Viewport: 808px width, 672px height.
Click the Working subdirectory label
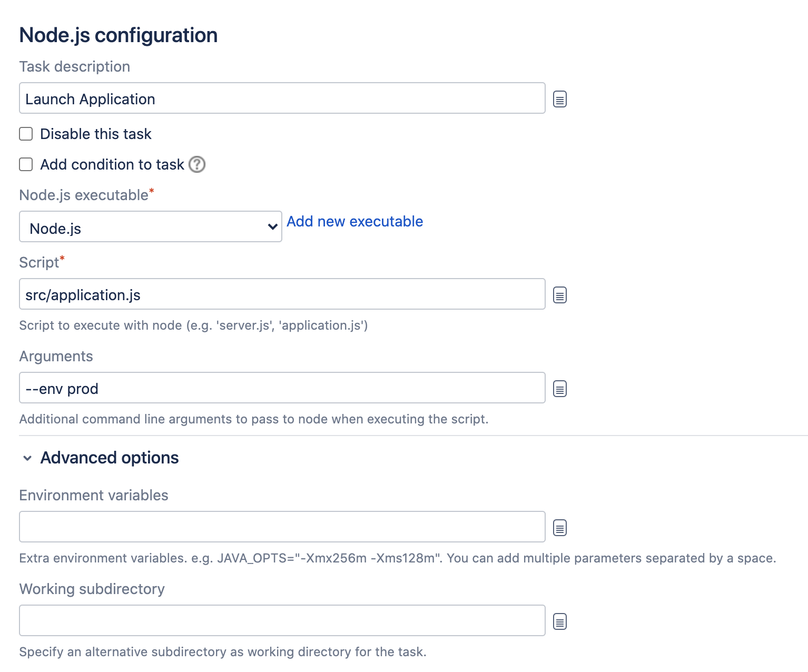click(x=92, y=589)
